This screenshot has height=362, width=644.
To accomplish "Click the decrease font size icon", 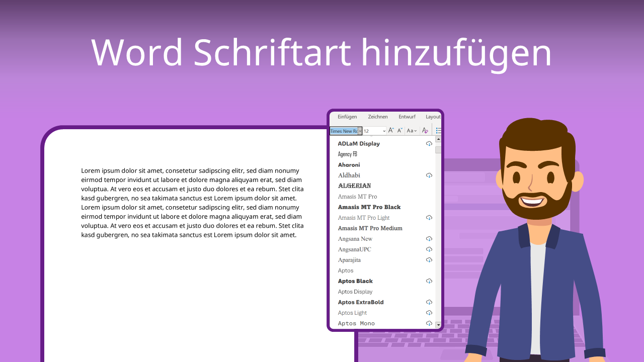I will click(x=399, y=130).
